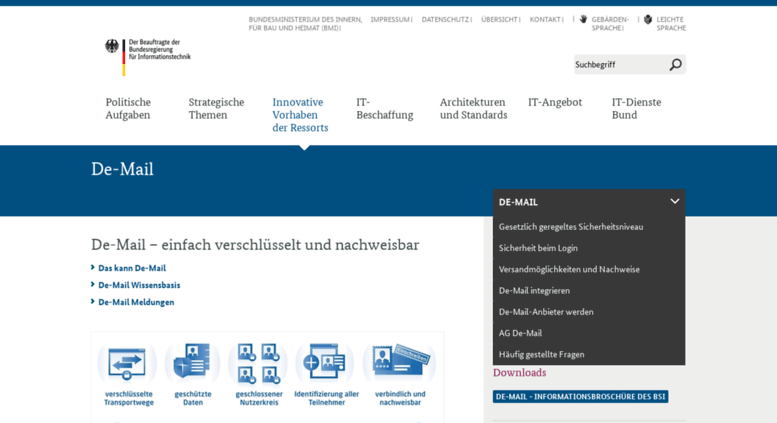
Task: Open the Übersicht link
Action: [500, 19]
